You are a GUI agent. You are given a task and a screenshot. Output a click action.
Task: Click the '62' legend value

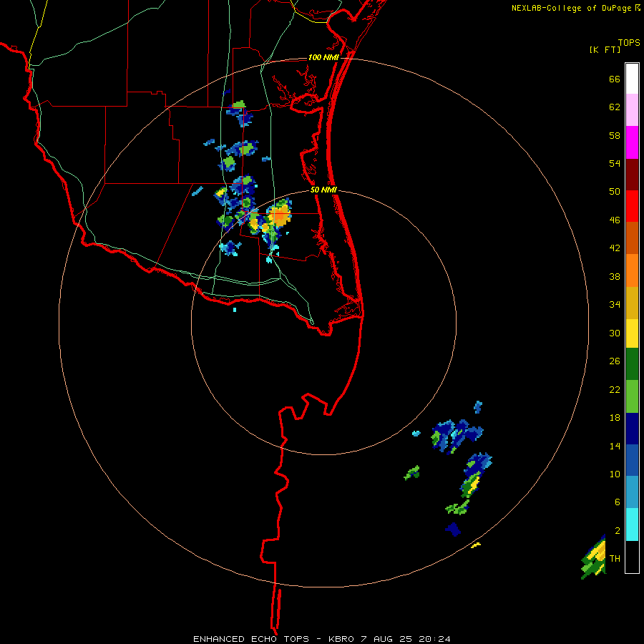615,107
